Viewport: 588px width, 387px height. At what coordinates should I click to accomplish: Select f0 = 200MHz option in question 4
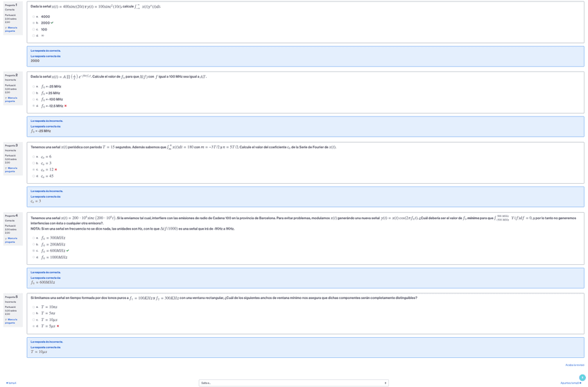[x=33, y=244]
